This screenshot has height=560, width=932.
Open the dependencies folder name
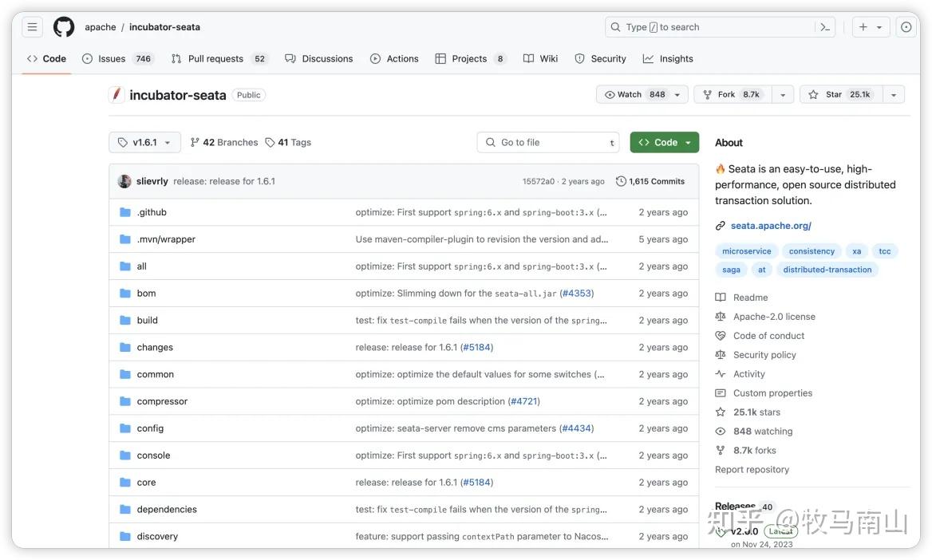[167, 510]
